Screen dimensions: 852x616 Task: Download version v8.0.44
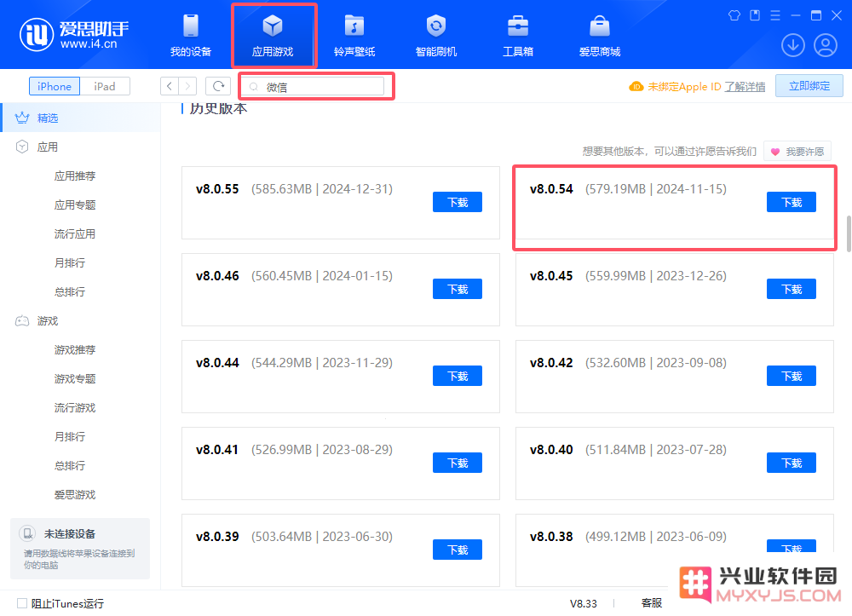coord(458,376)
